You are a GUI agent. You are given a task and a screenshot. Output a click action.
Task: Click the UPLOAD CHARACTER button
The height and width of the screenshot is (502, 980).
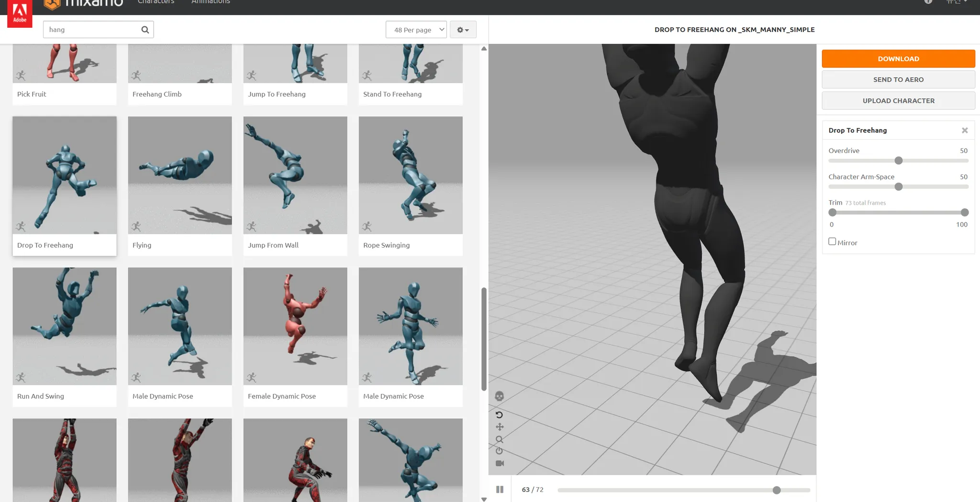(x=898, y=100)
